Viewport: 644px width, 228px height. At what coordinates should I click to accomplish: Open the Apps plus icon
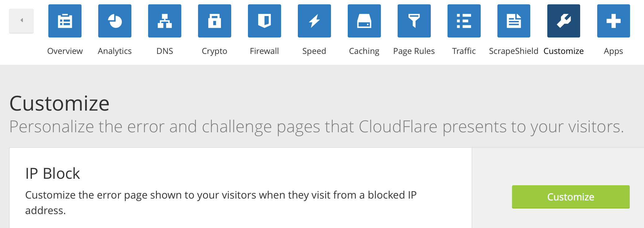pos(614,21)
